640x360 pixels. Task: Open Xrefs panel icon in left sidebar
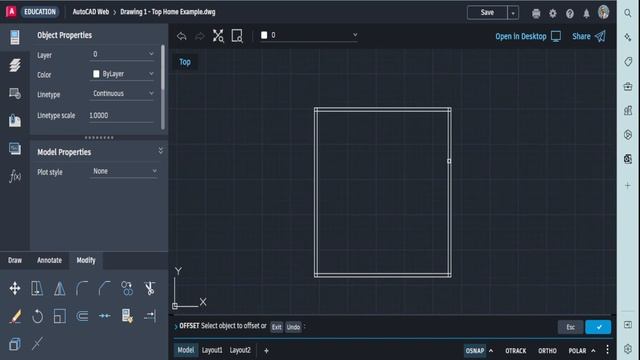pyautogui.click(x=15, y=121)
